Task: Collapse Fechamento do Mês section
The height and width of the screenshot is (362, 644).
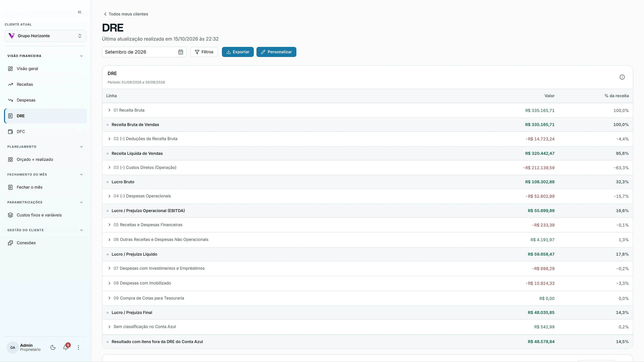Action: point(81,174)
